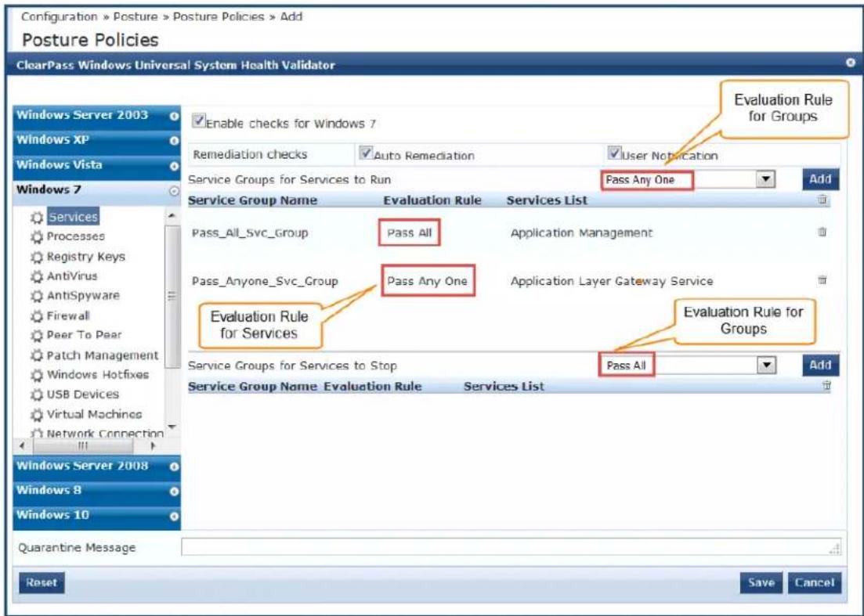Click the category list vertical scrollbar thumb
Image resolution: width=864 pixels, height=616 pixels.
point(172,296)
